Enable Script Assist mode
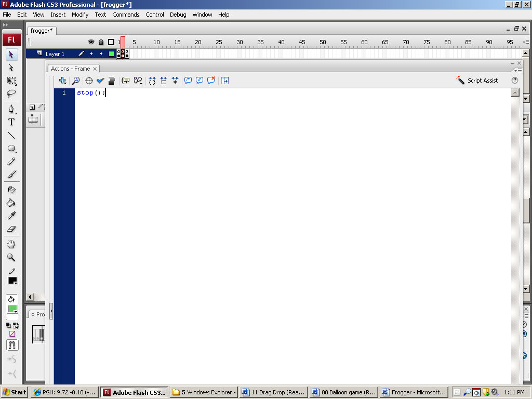The image size is (532, 399). (476, 81)
